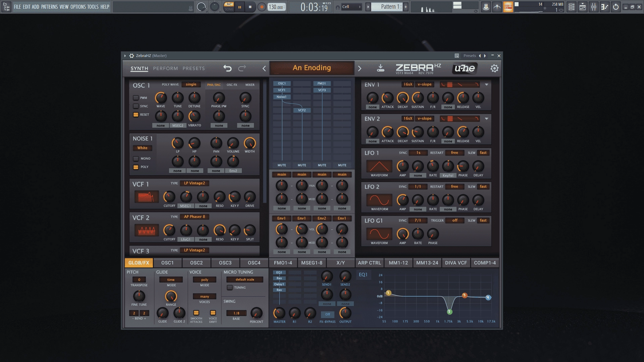This screenshot has height=362, width=644.
Task: Open the FILE menu
Action: [17, 7]
